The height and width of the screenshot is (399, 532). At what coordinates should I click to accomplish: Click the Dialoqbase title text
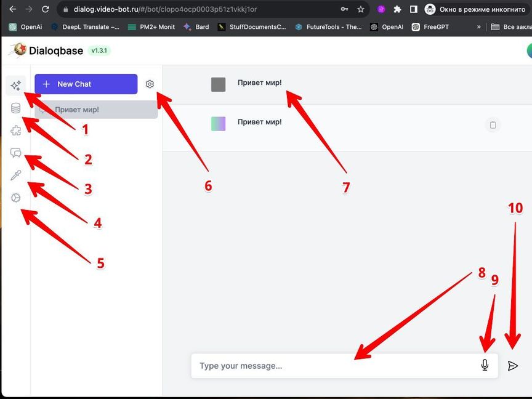[56, 50]
